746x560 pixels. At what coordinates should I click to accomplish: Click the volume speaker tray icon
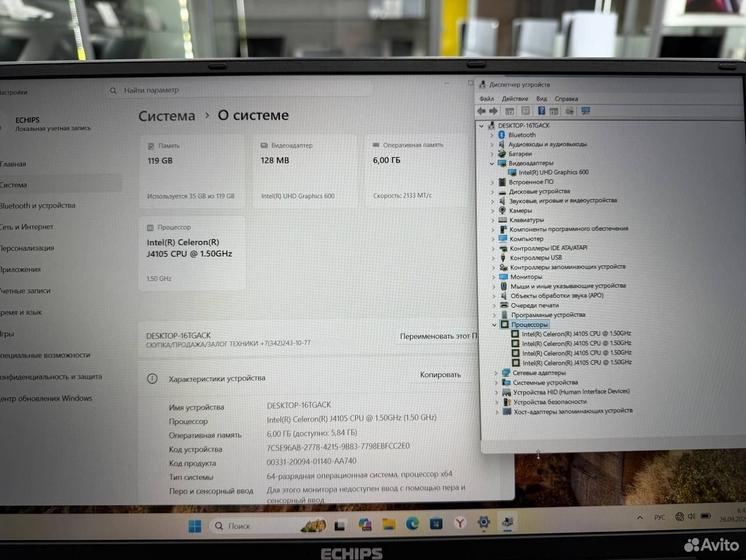click(x=691, y=516)
